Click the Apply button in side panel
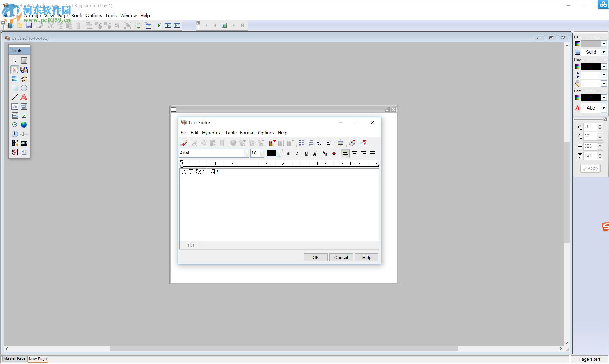 590,168
